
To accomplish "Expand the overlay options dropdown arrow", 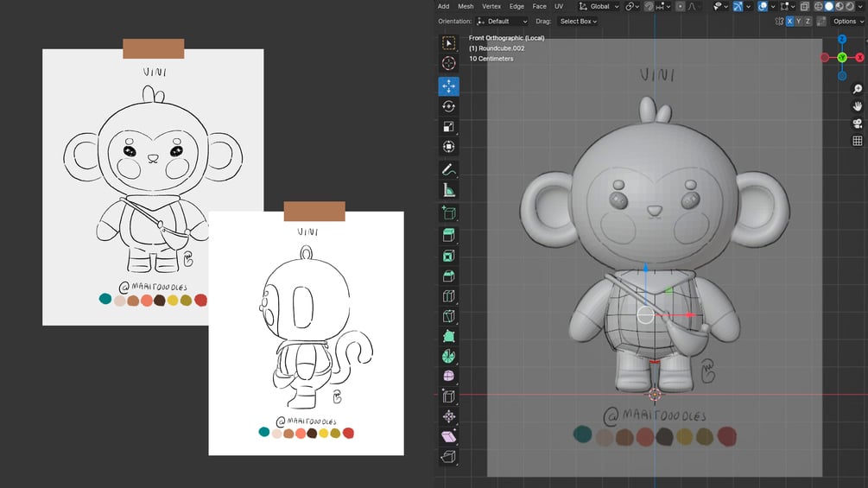I will pos(773,6).
